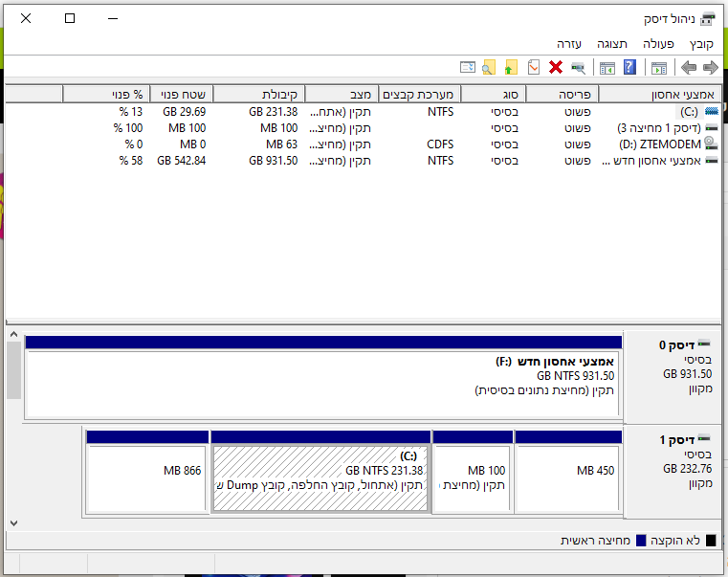Click the D: ZTEMODEM CD drive icon

(711, 144)
